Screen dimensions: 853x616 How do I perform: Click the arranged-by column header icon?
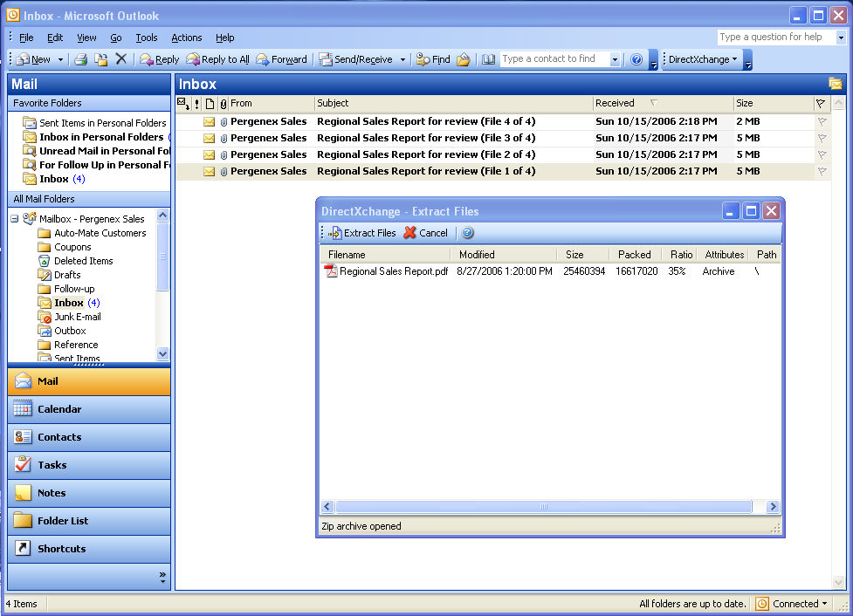click(x=183, y=103)
